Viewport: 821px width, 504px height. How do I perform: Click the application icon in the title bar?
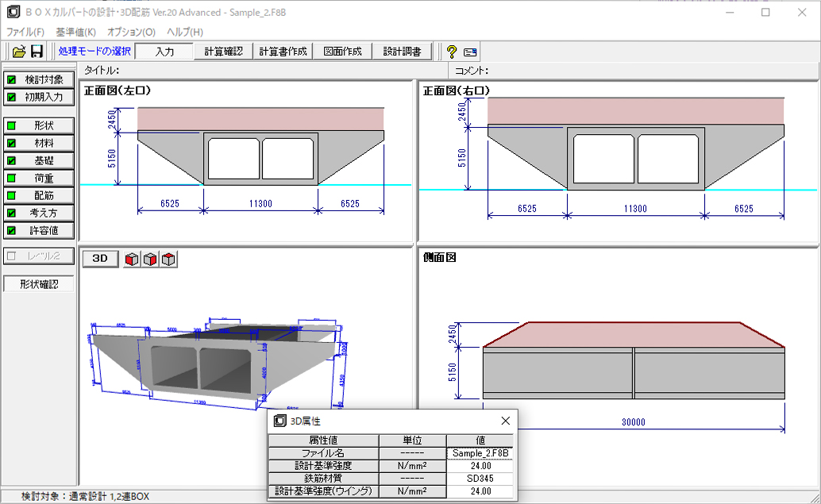(13, 12)
